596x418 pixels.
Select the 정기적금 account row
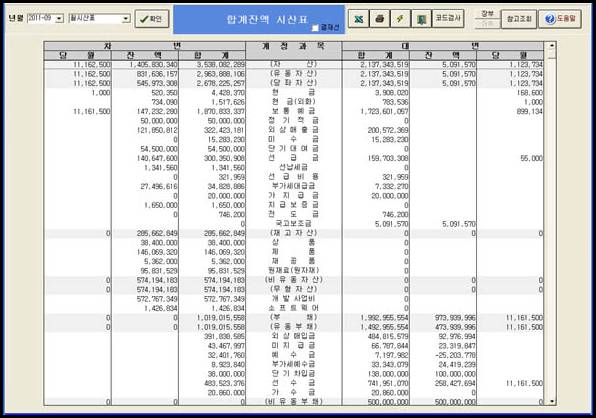pyautogui.click(x=293, y=121)
